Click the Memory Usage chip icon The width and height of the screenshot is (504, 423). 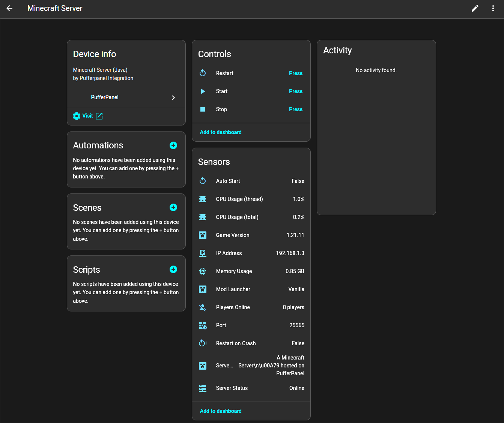203,271
